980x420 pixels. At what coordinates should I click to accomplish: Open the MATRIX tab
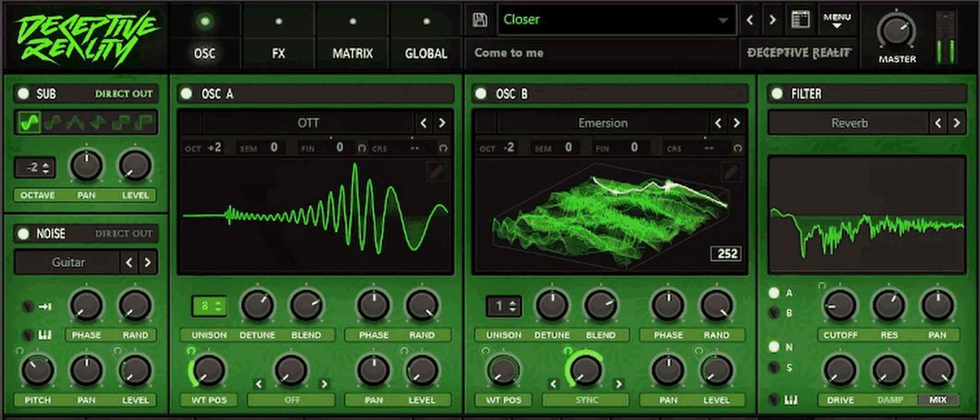pos(352,53)
